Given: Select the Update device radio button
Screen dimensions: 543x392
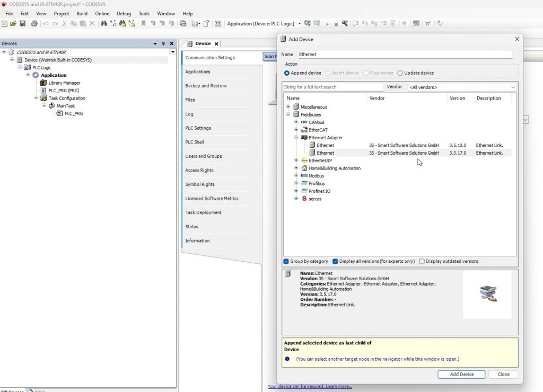Looking at the screenshot, I should point(400,73).
